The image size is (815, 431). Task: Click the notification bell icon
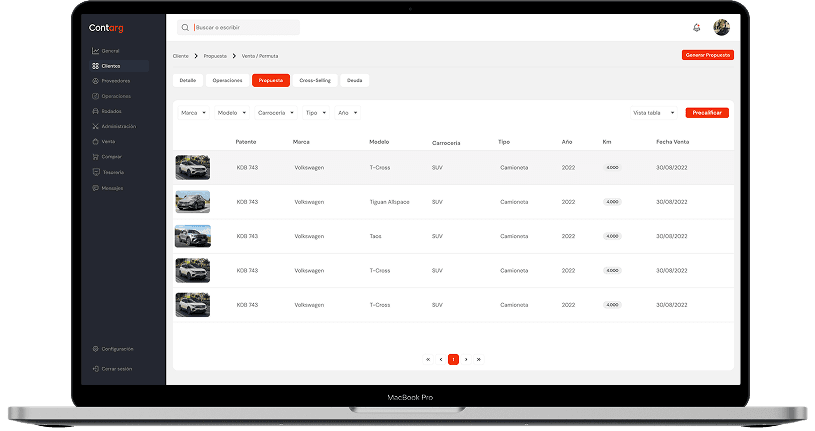(x=697, y=27)
